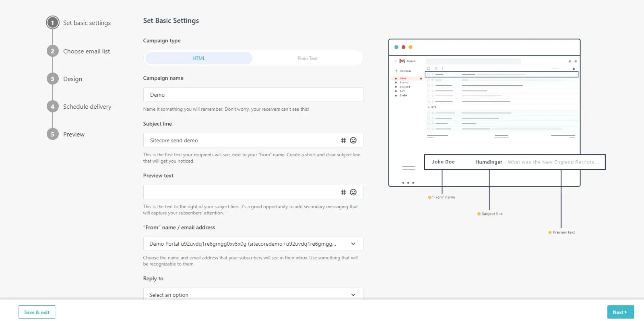Go to Preview step
This screenshot has width=644, height=321.
[x=74, y=135]
